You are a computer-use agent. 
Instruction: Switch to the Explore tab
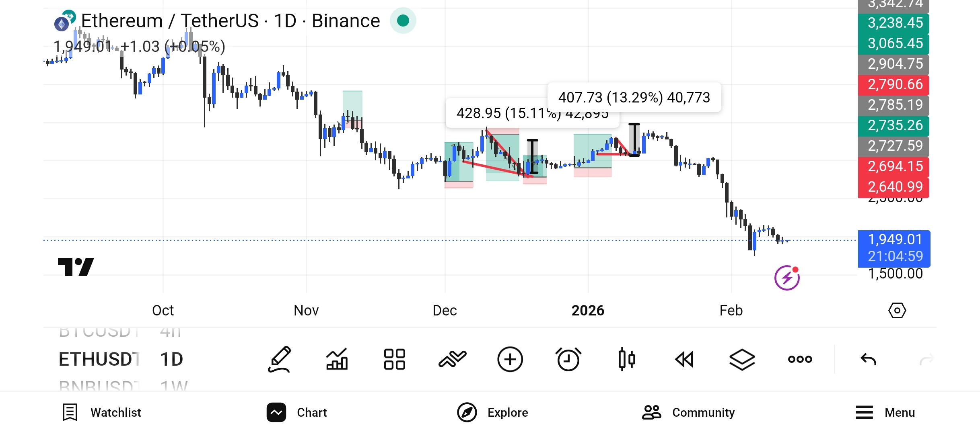492,412
